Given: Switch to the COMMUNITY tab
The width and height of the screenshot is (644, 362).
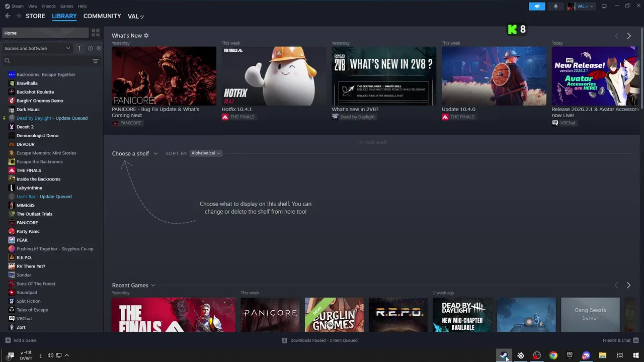Looking at the screenshot, I should point(102,16).
